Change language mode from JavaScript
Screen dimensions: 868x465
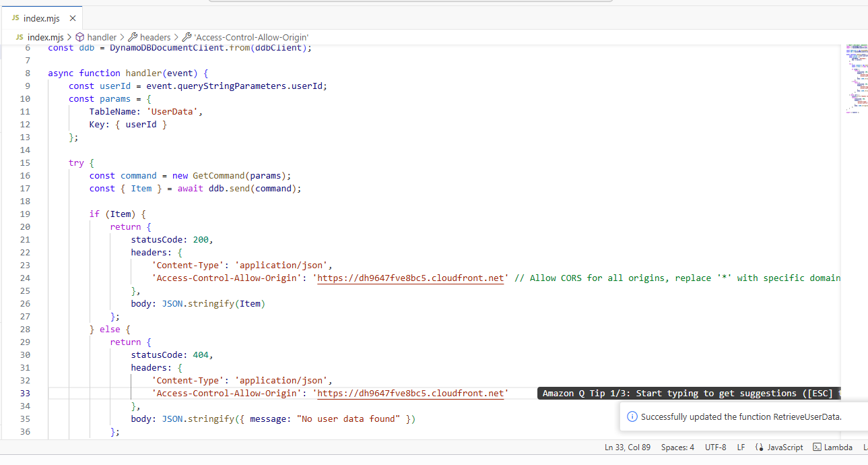pos(785,447)
